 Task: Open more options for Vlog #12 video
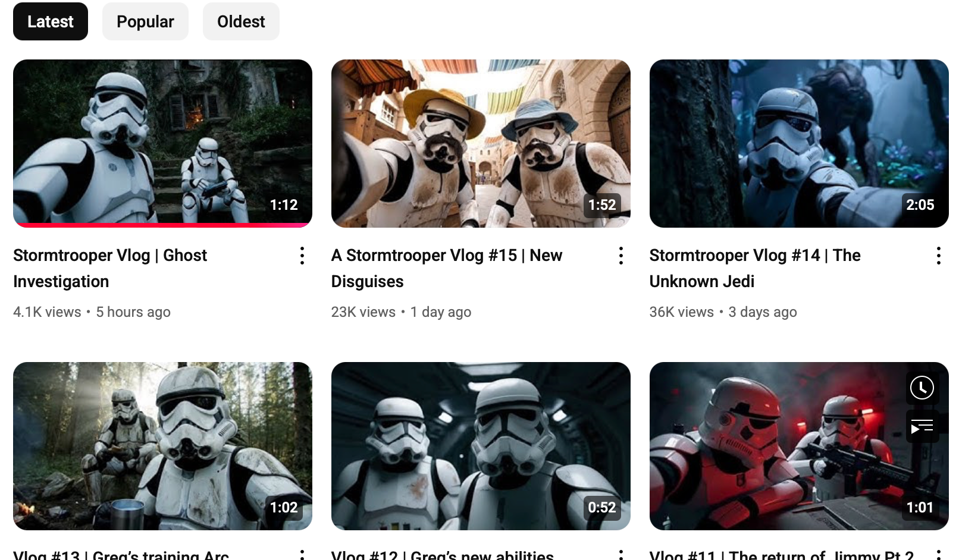pyautogui.click(x=620, y=554)
